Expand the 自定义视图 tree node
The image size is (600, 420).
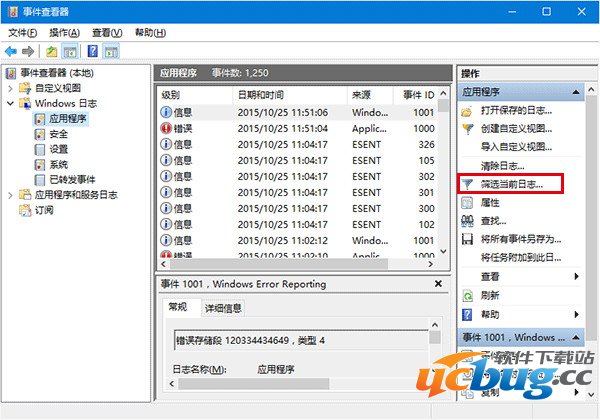[x=11, y=88]
